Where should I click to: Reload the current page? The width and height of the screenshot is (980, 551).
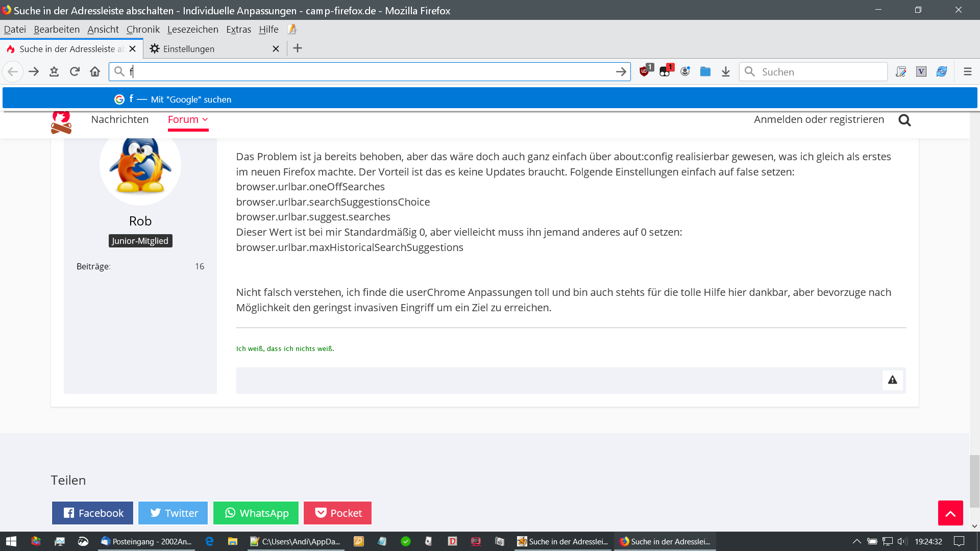(x=75, y=72)
